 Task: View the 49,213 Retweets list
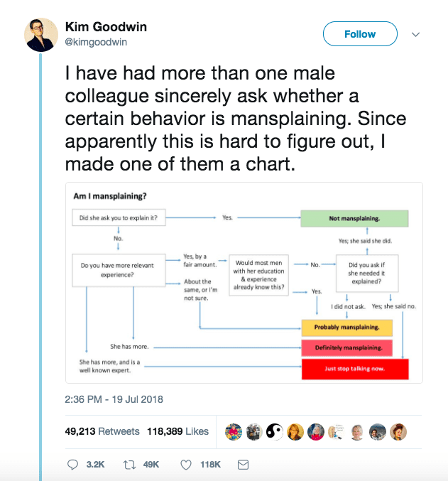[x=102, y=431]
